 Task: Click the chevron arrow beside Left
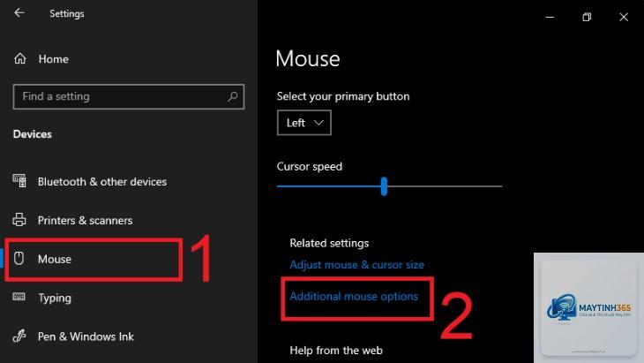318,123
